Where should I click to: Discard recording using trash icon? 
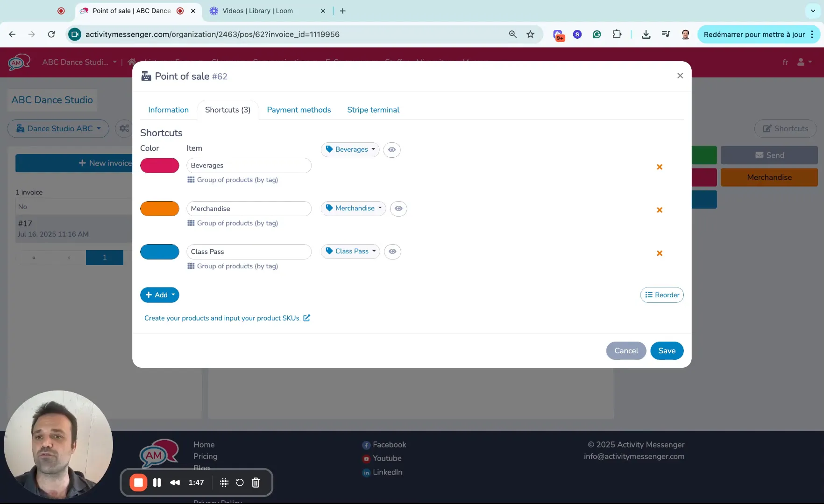point(256,483)
